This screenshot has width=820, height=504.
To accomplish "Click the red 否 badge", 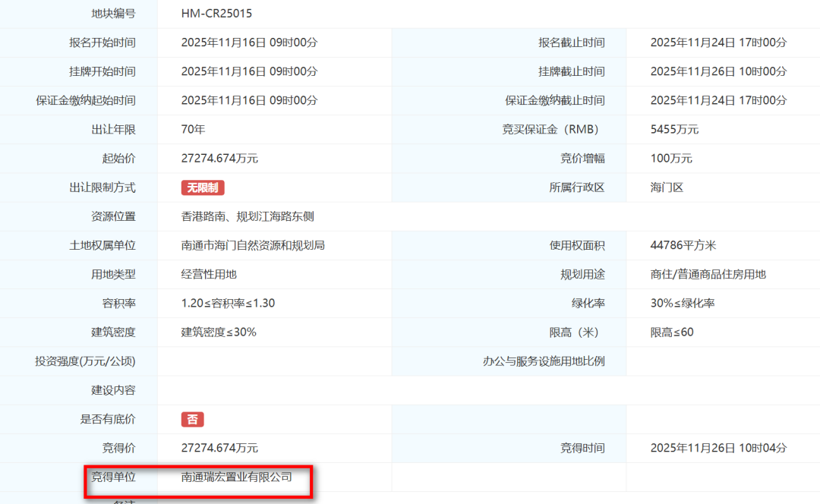I will (192, 419).
